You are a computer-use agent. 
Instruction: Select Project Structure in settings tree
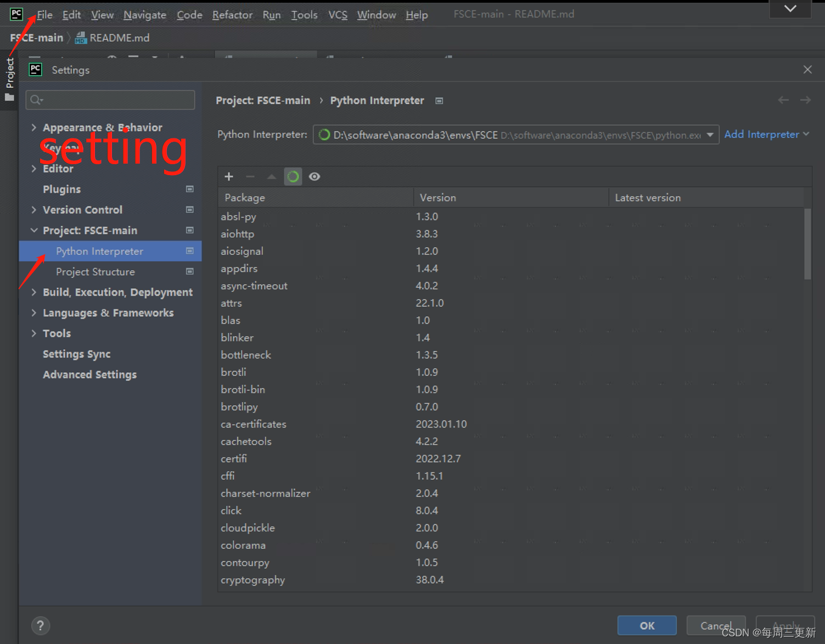click(95, 271)
